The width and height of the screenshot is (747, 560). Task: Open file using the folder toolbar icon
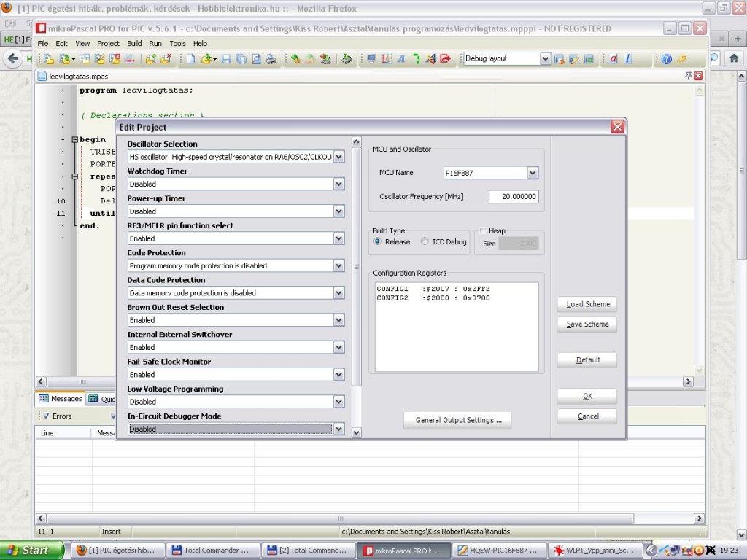tap(206, 59)
